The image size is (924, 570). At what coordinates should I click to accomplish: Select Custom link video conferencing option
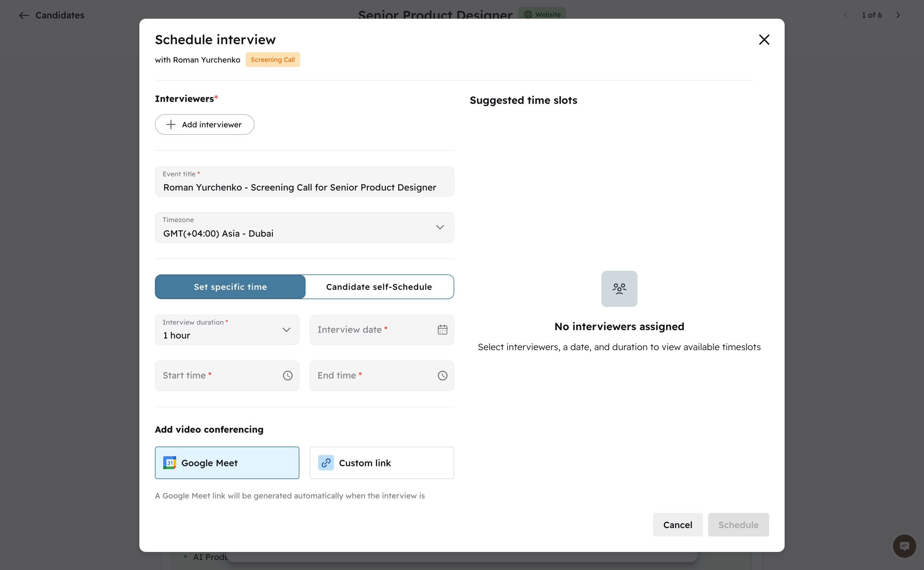click(382, 463)
